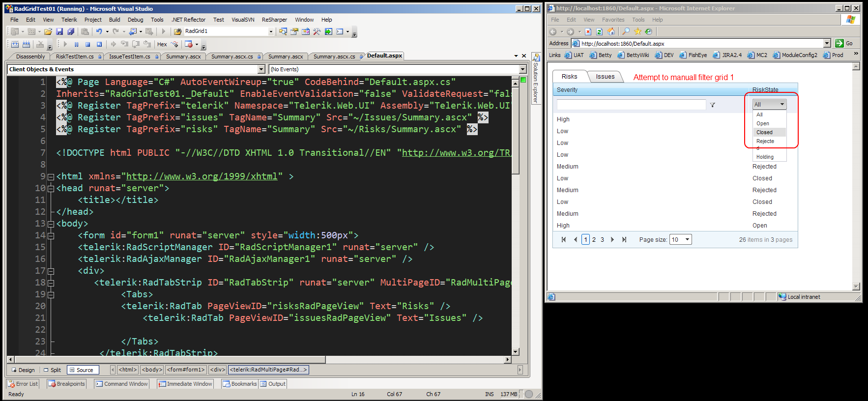Select Open in the RiskState dropdown list
This screenshot has height=401, width=868.
point(770,123)
